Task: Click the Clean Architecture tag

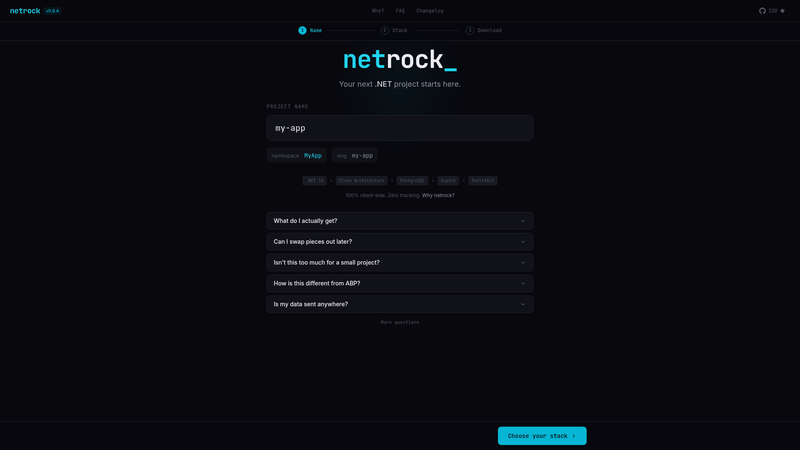Action: (x=361, y=181)
